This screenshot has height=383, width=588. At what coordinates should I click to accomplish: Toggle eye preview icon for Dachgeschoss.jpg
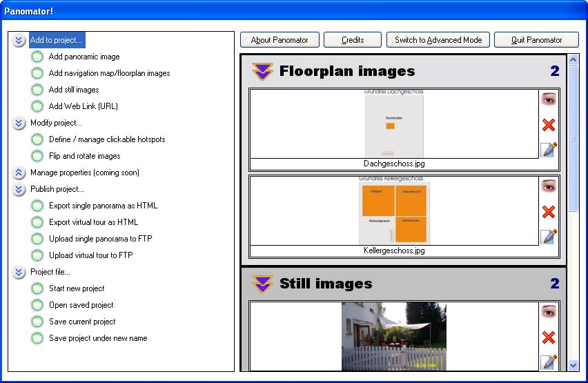549,99
